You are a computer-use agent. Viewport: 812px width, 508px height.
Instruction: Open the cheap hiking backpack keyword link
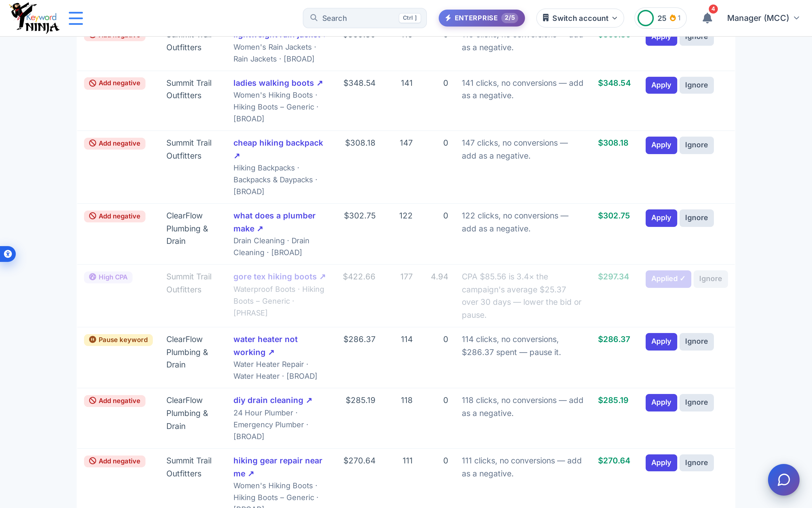278,149
